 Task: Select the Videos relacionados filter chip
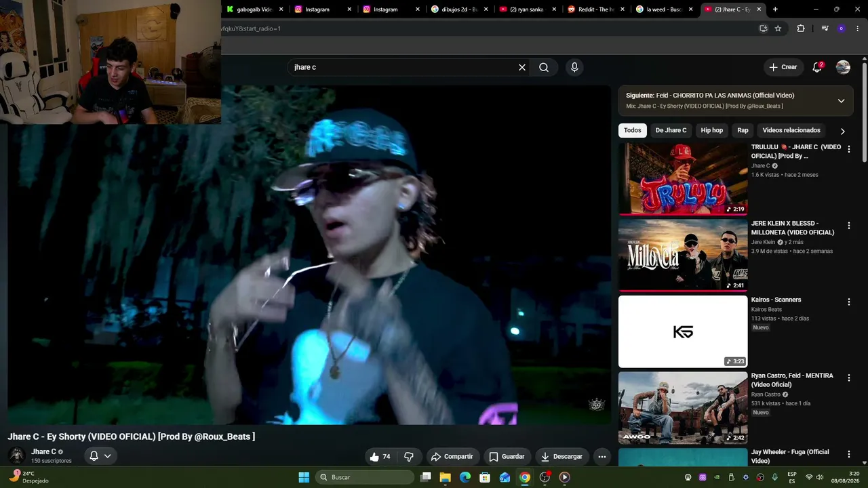pos(791,130)
